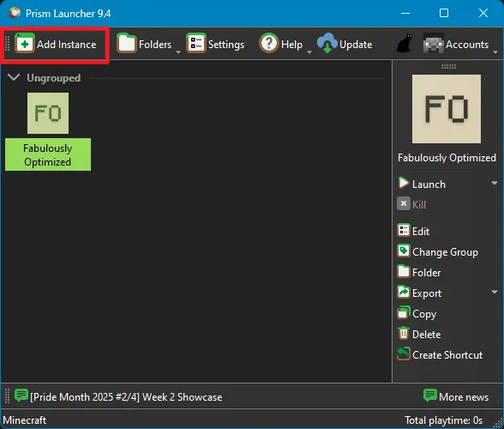504x429 pixels.
Task: Click the Edit instance icon
Action: coord(404,231)
